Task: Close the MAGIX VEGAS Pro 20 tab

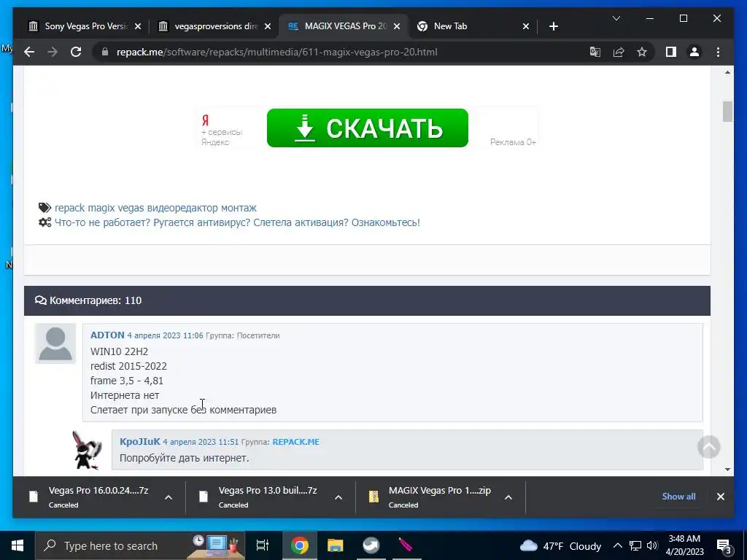Action: [x=397, y=26]
